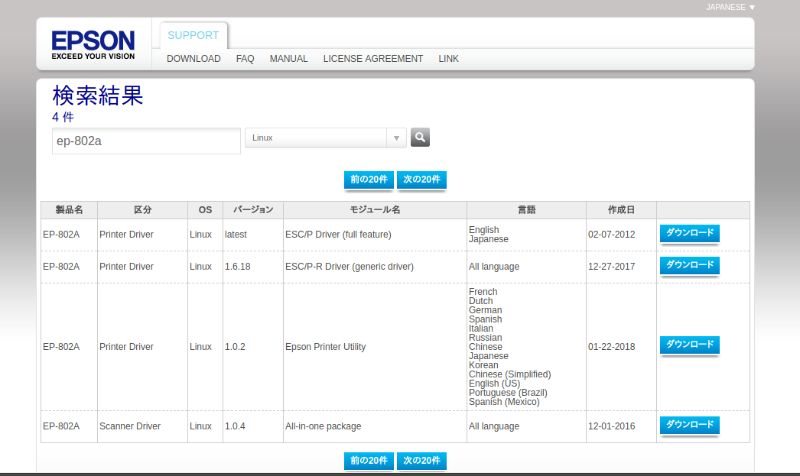Click the モジュール名 column header
Image resolution: width=800 pixels, height=476 pixels.
pyautogui.click(x=375, y=210)
